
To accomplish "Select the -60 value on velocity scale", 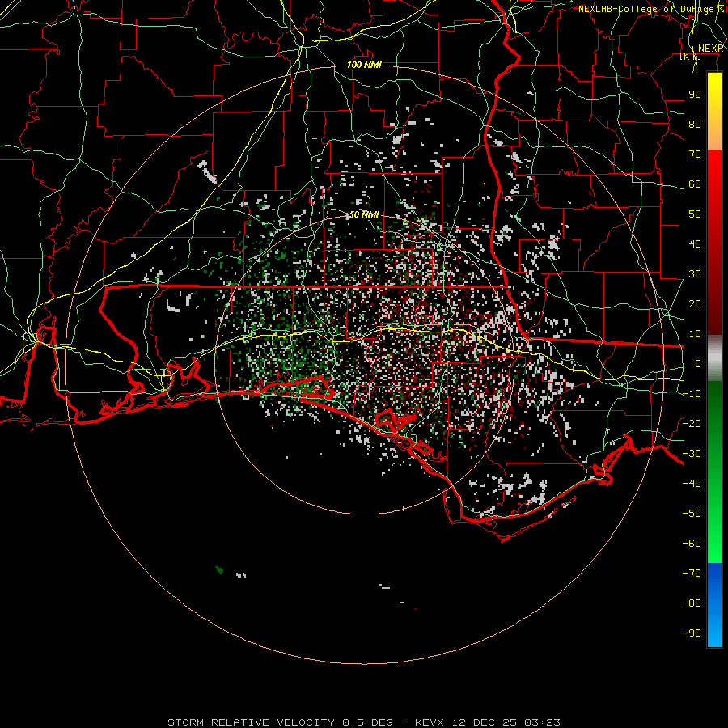I will 692,544.
